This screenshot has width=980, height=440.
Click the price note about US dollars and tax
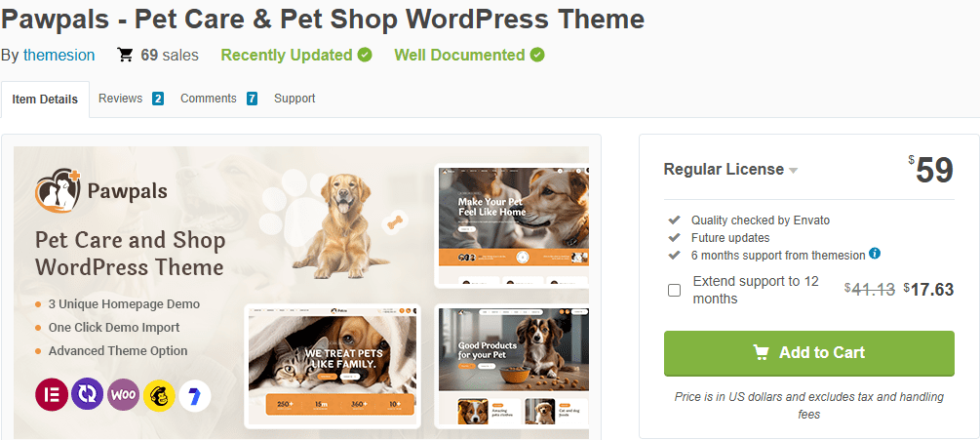point(808,405)
